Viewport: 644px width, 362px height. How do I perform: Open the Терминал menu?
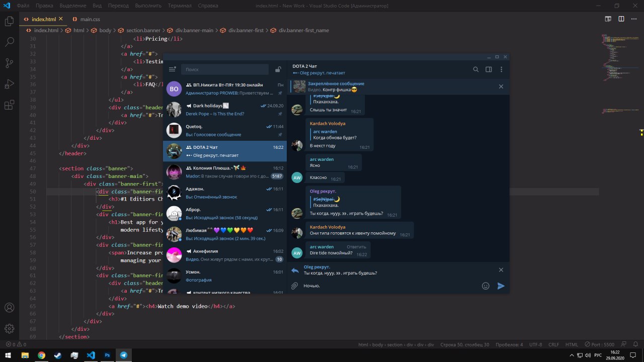(x=179, y=6)
